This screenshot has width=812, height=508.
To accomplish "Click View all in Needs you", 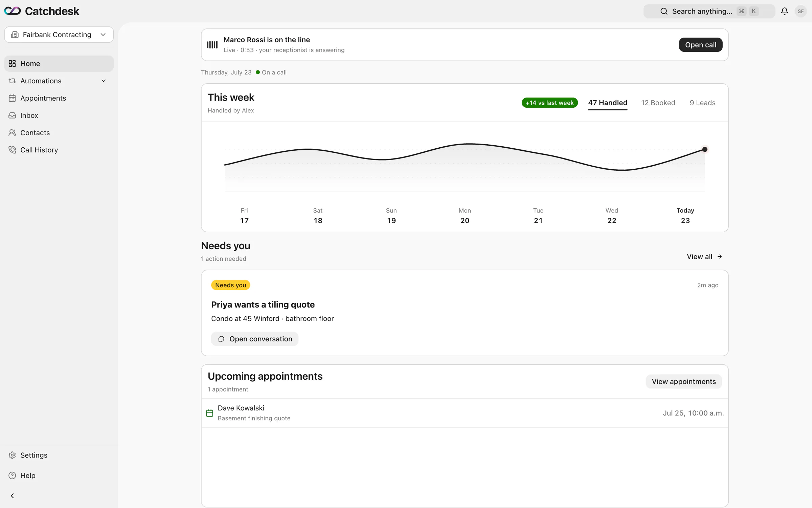I will point(704,257).
